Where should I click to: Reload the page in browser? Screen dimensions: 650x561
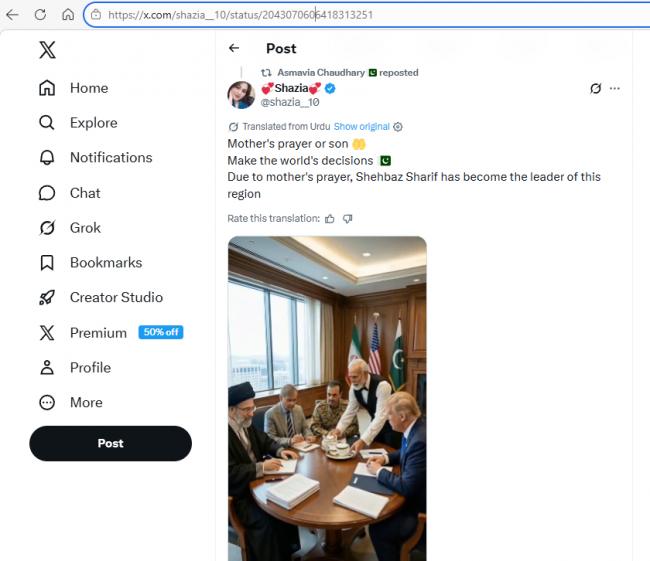coord(40,15)
